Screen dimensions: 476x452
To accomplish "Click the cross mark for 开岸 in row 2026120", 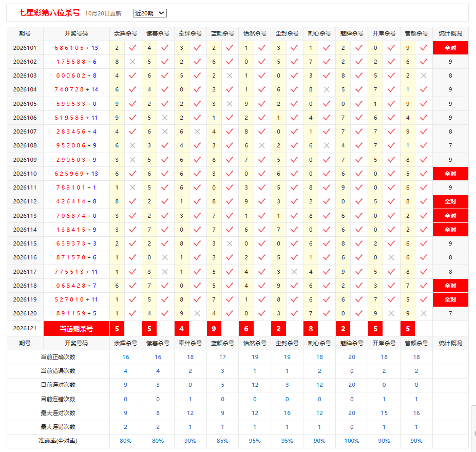I will click(391, 313).
